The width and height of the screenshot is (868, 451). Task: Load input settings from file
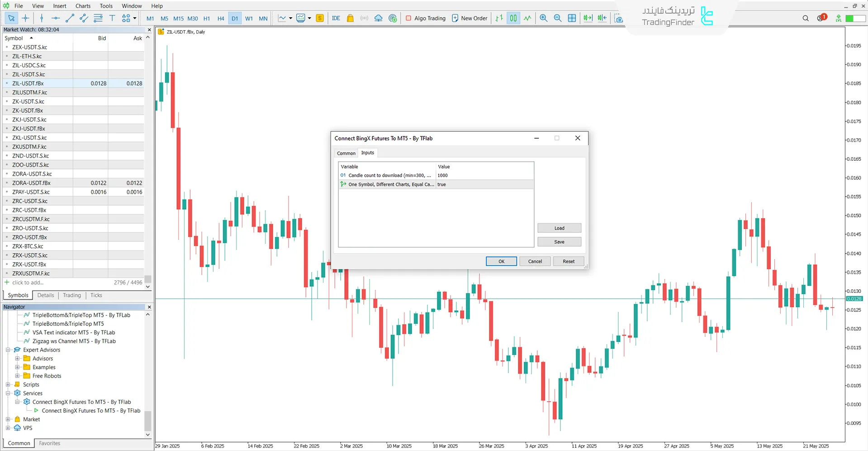[559, 228]
